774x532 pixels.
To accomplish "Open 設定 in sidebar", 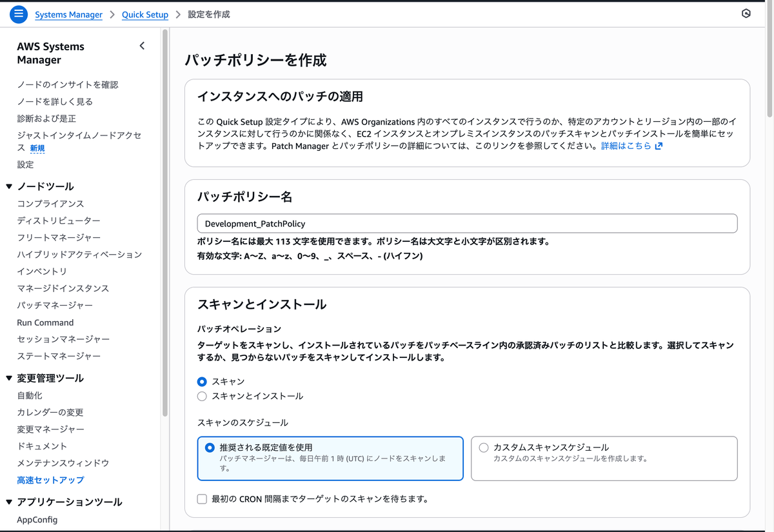I will point(25,165).
